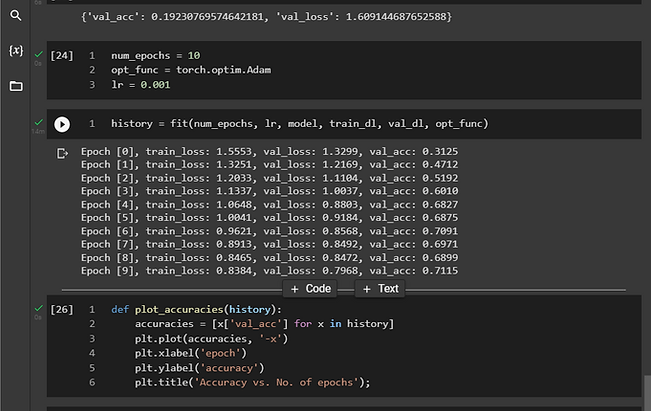Click the Epoch [6] output line

coord(269,231)
